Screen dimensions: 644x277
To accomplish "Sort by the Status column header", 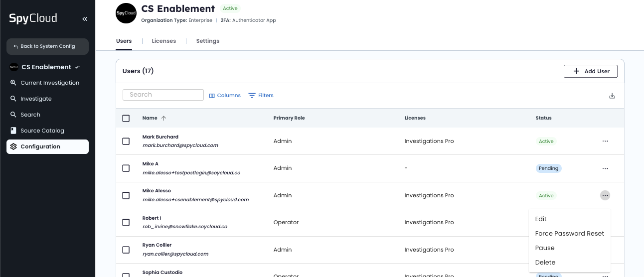I will [543, 118].
